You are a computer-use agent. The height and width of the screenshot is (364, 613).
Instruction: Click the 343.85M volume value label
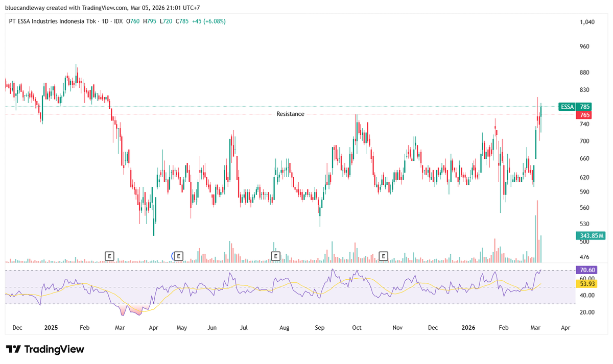pyautogui.click(x=591, y=235)
